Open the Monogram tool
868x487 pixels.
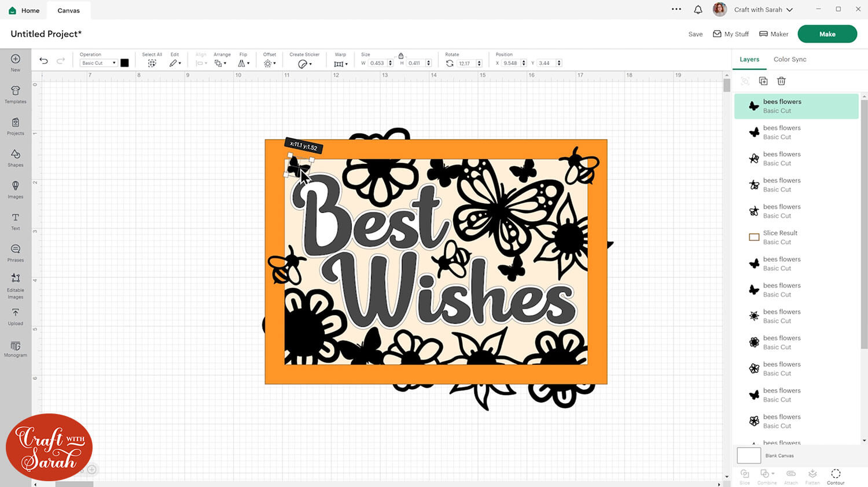[x=16, y=349]
